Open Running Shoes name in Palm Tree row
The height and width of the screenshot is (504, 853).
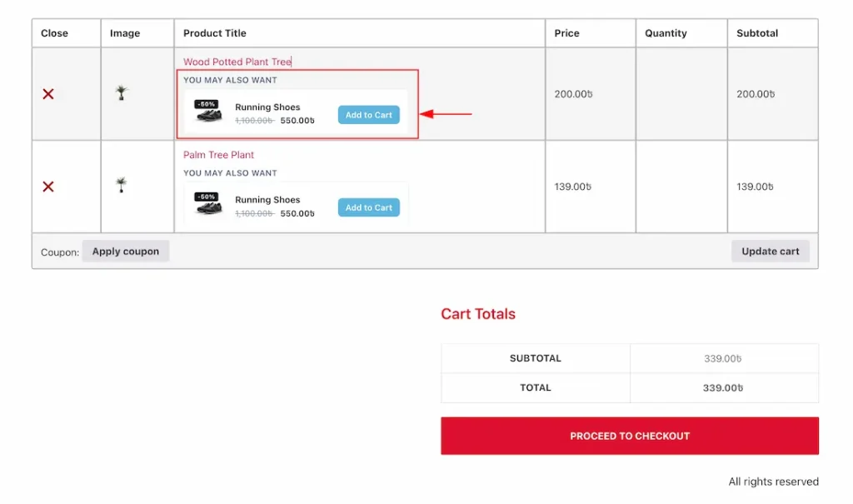tap(267, 200)
